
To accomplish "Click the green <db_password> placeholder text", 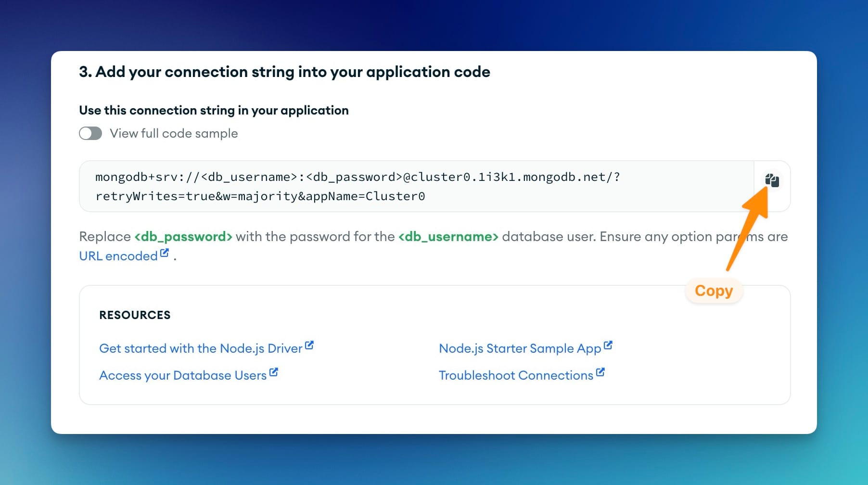I will click(x=183, y=236).
